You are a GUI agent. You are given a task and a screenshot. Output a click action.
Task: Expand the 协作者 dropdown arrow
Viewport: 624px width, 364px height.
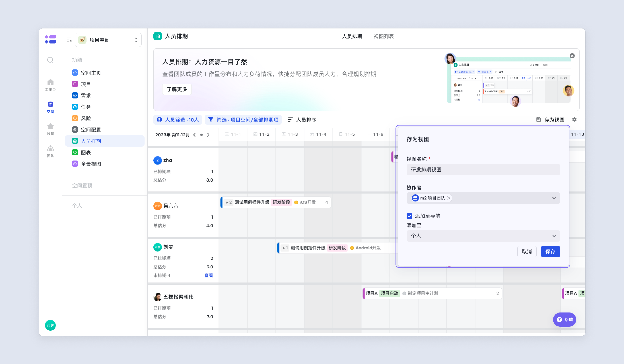pyautogui.click(x=554, y=198)
